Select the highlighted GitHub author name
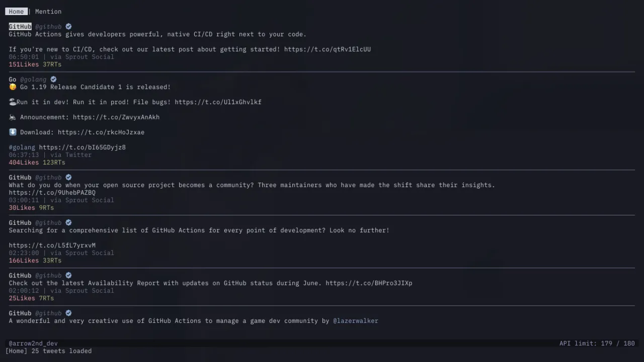Viewport: 644px width, 362px height. click(x=20, y=27)
